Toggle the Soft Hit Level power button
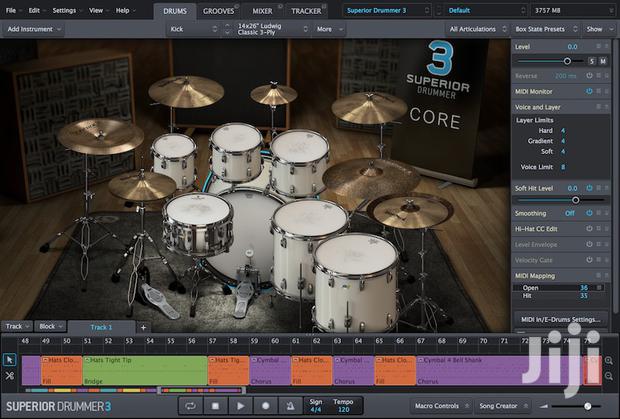The image size is (620, 419). point(589,188)
